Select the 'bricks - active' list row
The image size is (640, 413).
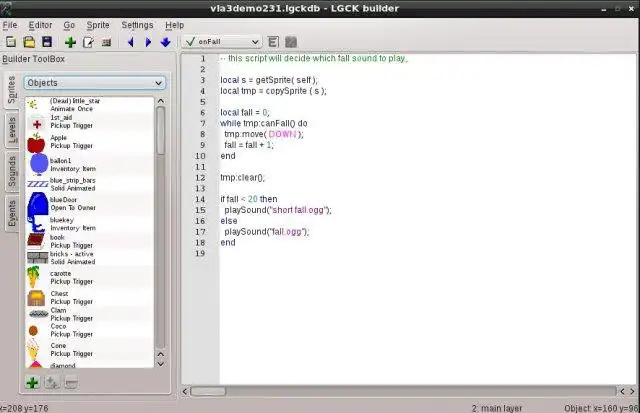point(90,258)
